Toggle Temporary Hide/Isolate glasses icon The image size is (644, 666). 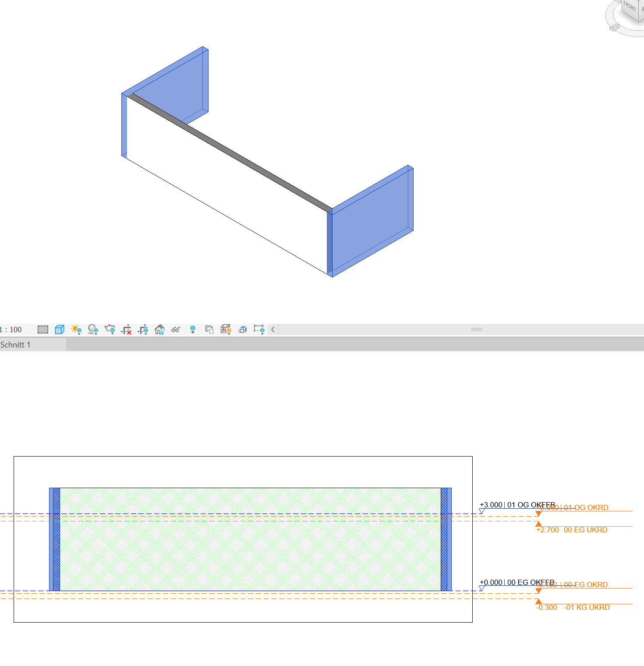176,329
